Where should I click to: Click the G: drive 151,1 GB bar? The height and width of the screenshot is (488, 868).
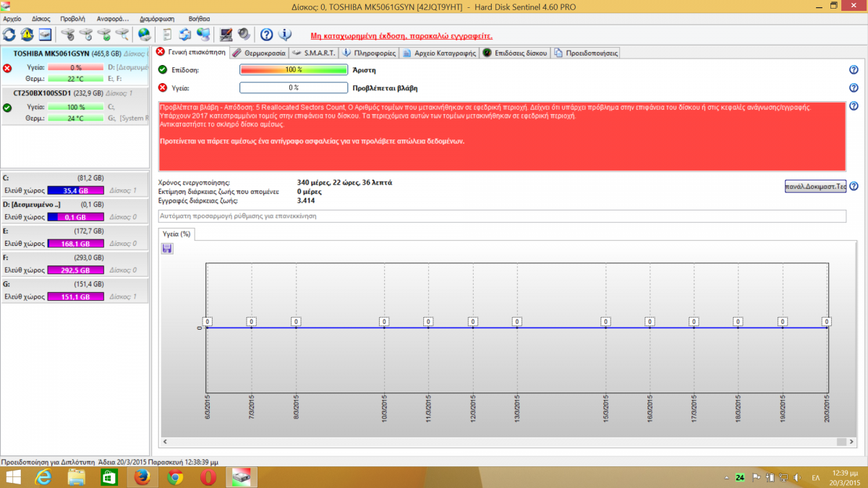pos(75,296)
